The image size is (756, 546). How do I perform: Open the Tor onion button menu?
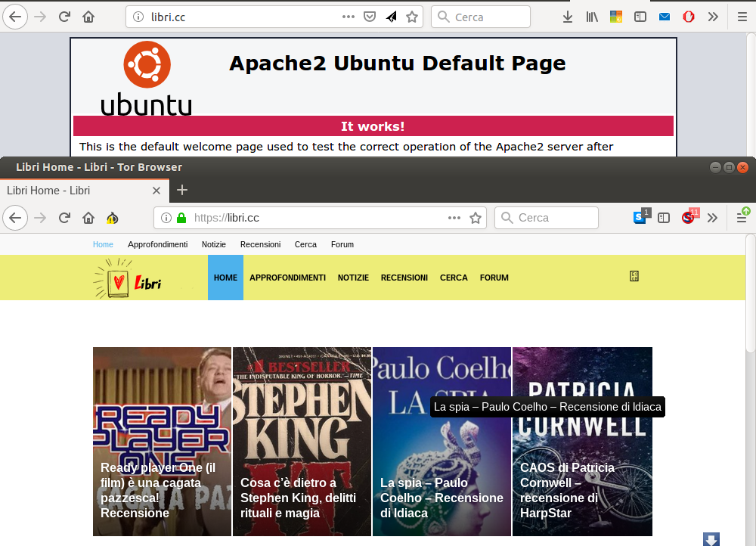(x=113, y=218)
